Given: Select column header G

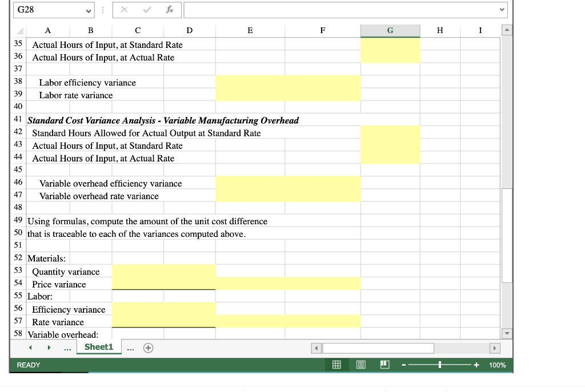Looking at the screenshot, I should [390, 30].
